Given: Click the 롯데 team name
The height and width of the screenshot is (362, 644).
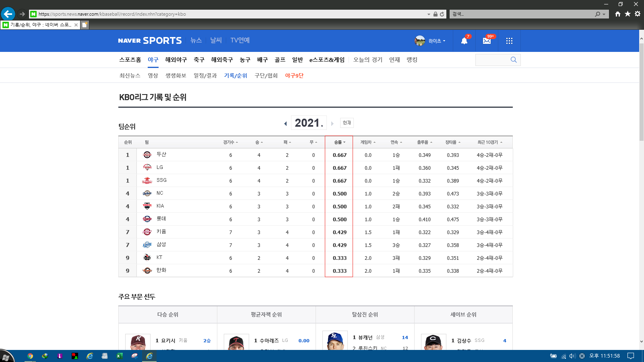Looking at the screenshot, I should coord(161,219).
